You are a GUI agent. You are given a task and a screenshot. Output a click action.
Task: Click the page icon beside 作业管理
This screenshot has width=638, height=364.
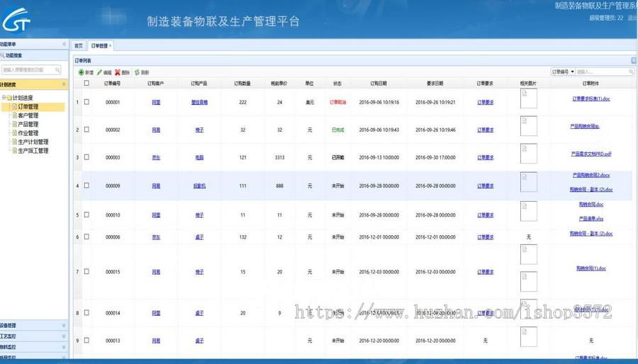pos(15,133)
